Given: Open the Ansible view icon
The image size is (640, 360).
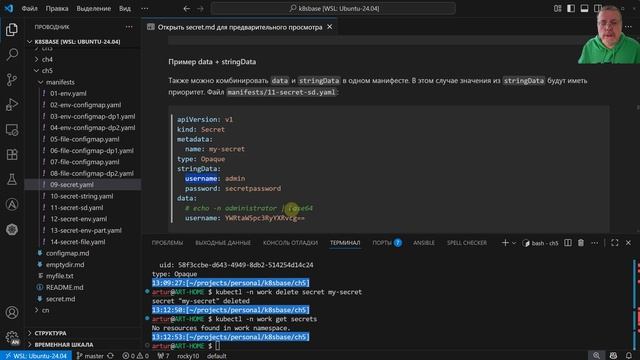Looking at the screenshot, I should pos(12,204).
